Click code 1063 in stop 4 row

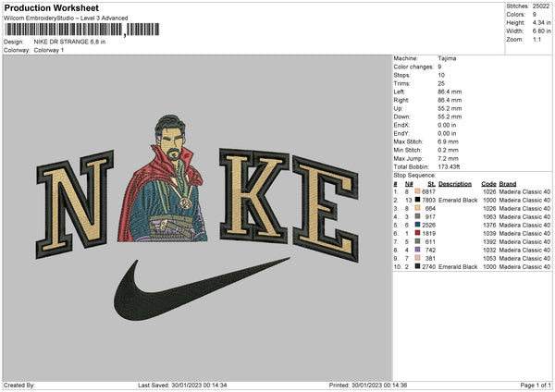point(489,216)
